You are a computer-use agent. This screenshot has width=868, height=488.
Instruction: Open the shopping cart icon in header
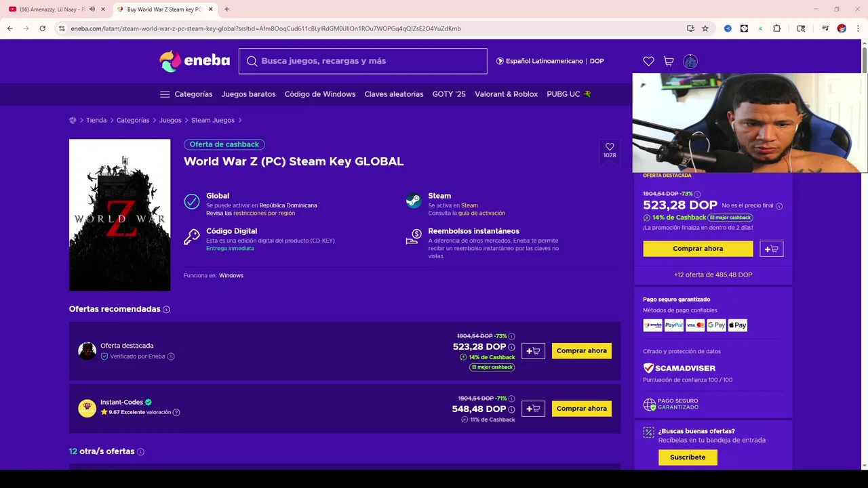[x=669, y=61]
